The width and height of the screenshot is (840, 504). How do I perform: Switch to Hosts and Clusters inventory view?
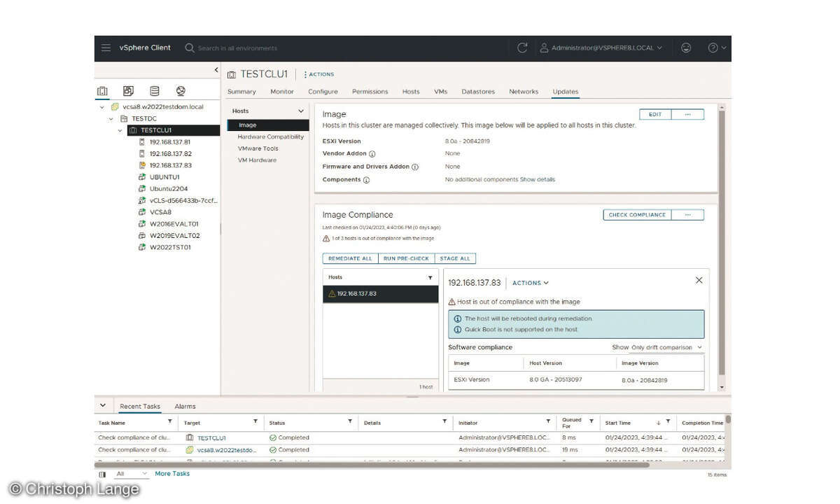coord(103,91)
